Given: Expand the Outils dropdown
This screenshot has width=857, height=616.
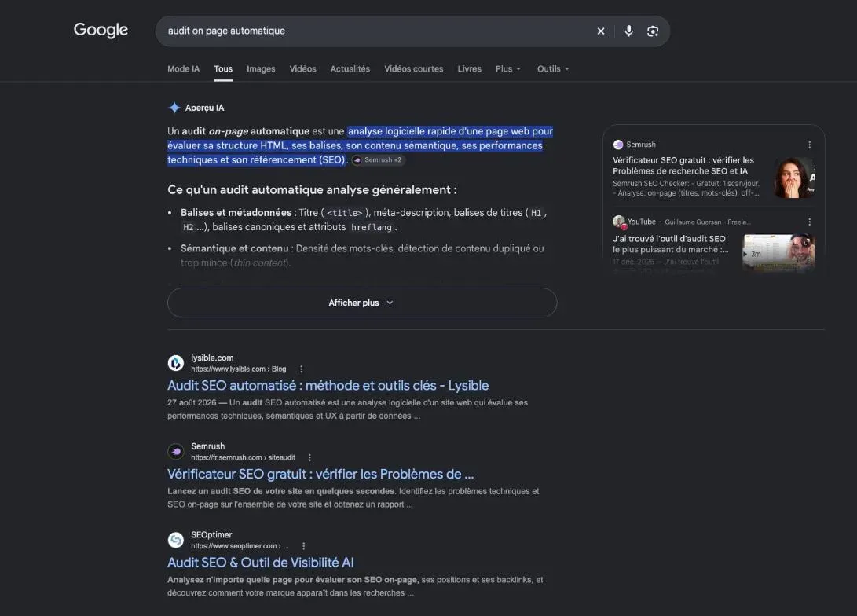Looking at the screenshot, I should point(552,69).
